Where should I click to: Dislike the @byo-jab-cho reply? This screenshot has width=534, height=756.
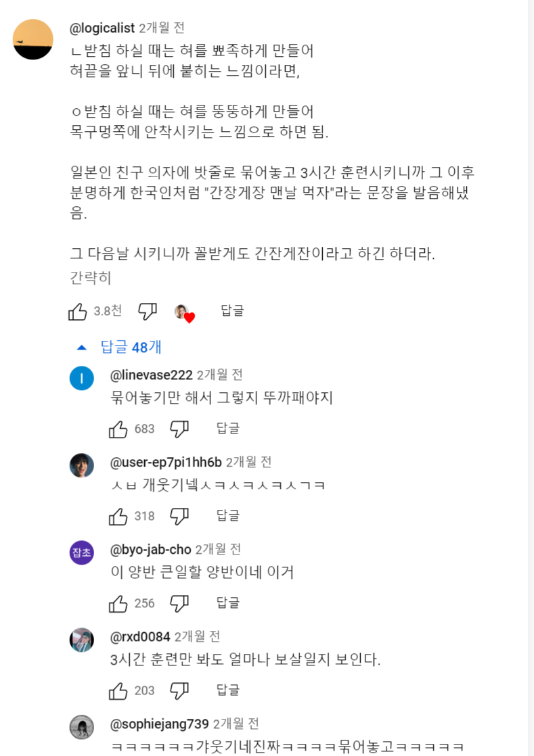179,603
